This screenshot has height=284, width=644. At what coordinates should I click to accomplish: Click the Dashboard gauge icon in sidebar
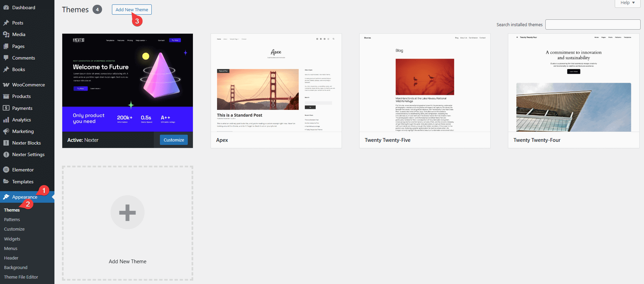6,7
